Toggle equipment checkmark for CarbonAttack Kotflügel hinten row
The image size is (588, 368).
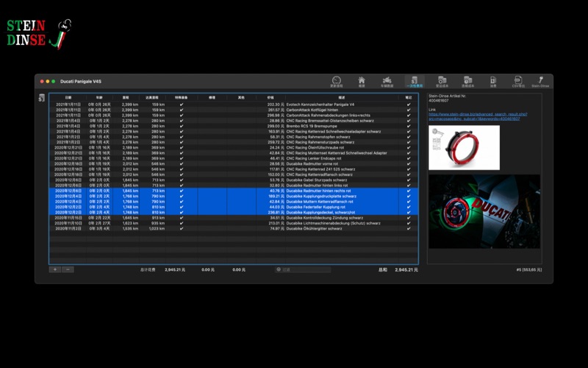click(182, 110)
